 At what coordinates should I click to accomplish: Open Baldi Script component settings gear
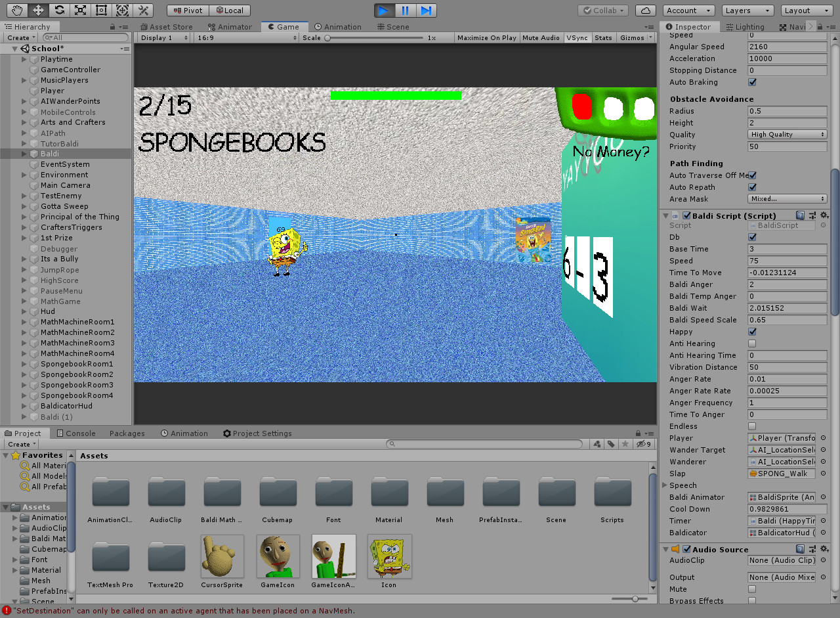click(x=825, y=215)
